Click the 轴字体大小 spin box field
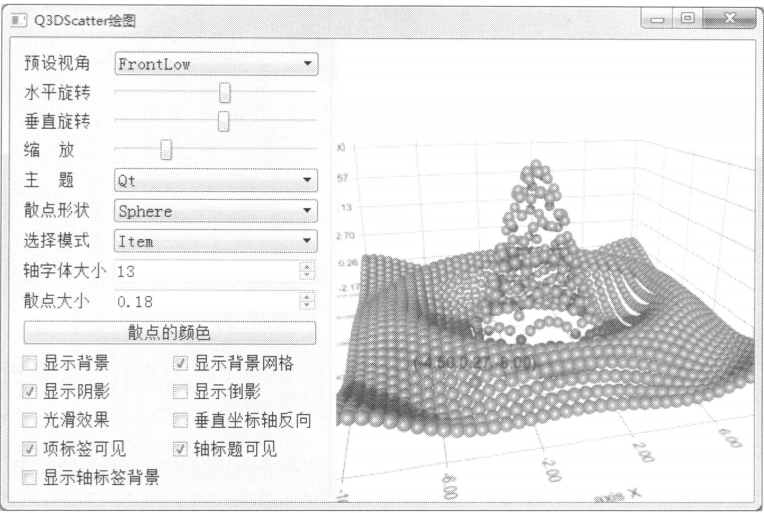The width and height of the screenshot is (764, 513). (205, 271)
